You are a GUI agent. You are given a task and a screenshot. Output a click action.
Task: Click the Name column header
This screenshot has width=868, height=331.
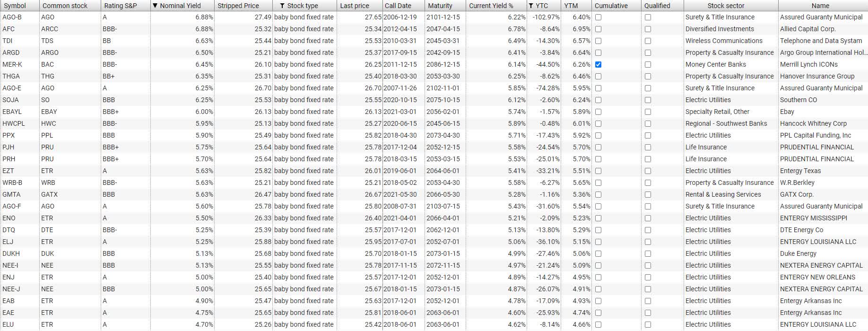(823, 6)
